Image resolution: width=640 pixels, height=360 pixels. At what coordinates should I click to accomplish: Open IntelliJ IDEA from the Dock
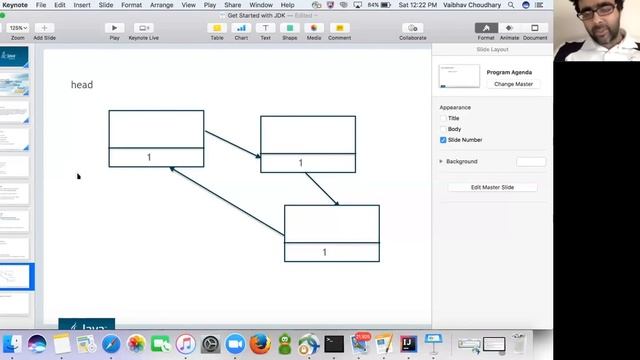click(409, 344)
